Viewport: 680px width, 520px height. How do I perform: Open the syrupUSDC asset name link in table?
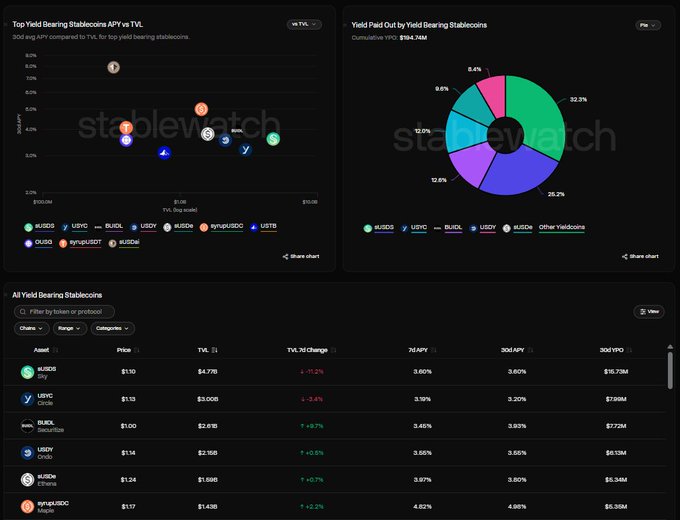point(53,504)
